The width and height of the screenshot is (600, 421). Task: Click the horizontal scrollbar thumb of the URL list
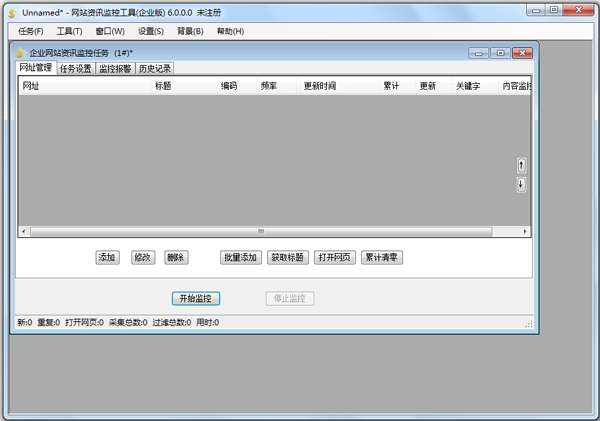click(261, 231)
